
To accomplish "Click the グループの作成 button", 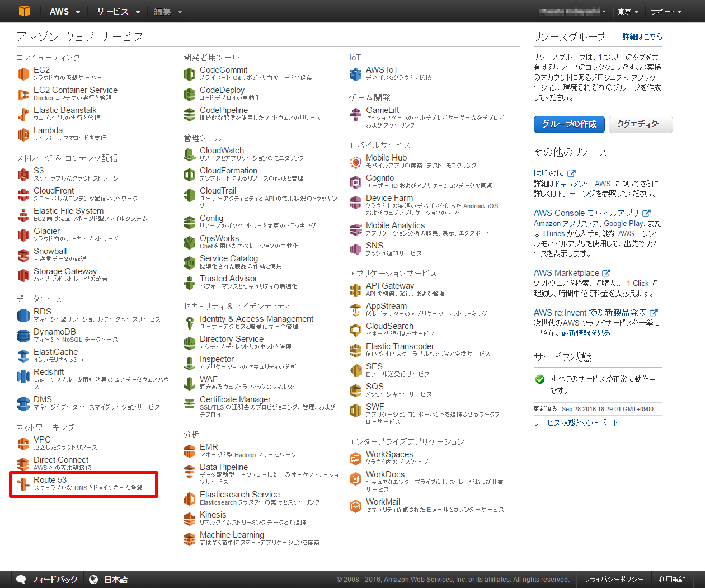I will (570, 124).
